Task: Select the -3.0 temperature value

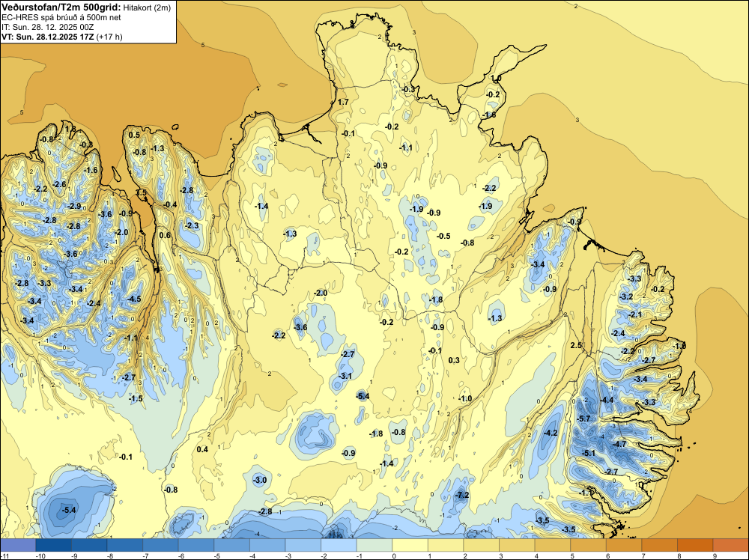Action: coord(259,480)
